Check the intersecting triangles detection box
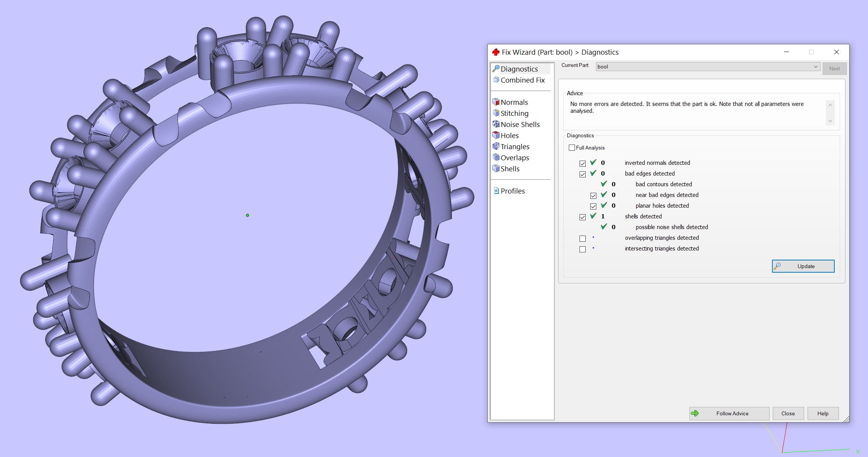The height and width of the screenshot is (457, 868). point(583,249)
